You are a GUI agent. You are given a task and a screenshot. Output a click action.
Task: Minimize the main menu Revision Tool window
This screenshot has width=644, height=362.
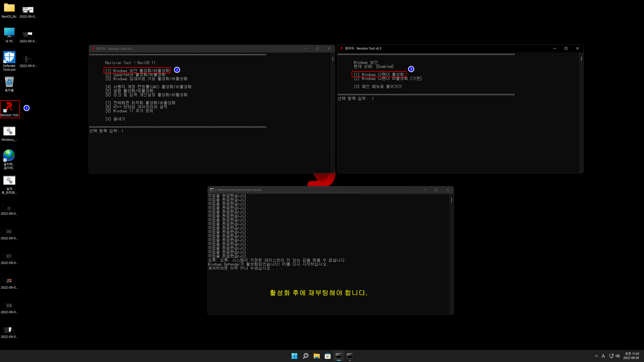click(x=306, y=49)
